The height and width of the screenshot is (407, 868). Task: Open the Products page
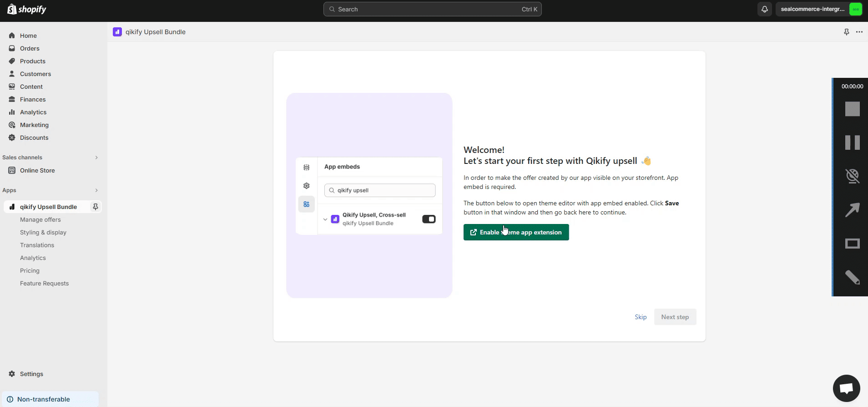point(33,61)
